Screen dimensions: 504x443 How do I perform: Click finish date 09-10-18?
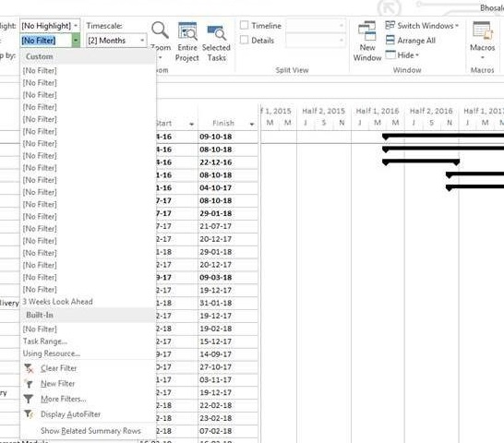click(216, 137)
